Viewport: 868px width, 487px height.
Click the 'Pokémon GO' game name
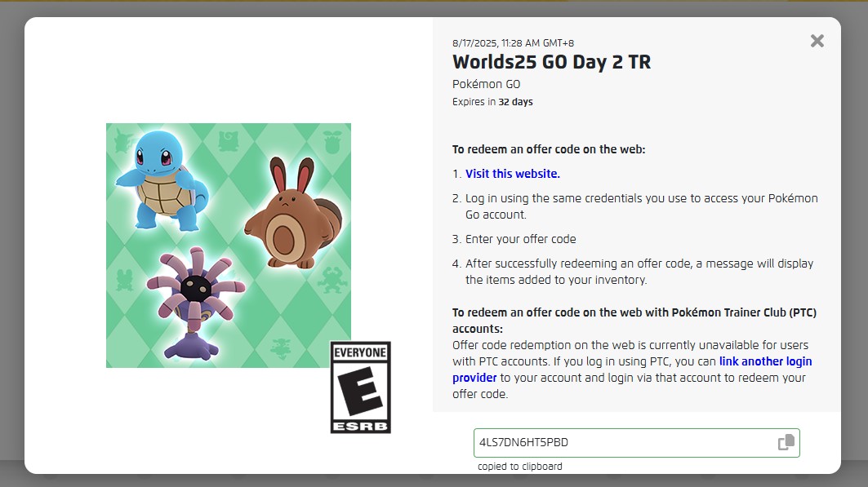tap(486, 84)
